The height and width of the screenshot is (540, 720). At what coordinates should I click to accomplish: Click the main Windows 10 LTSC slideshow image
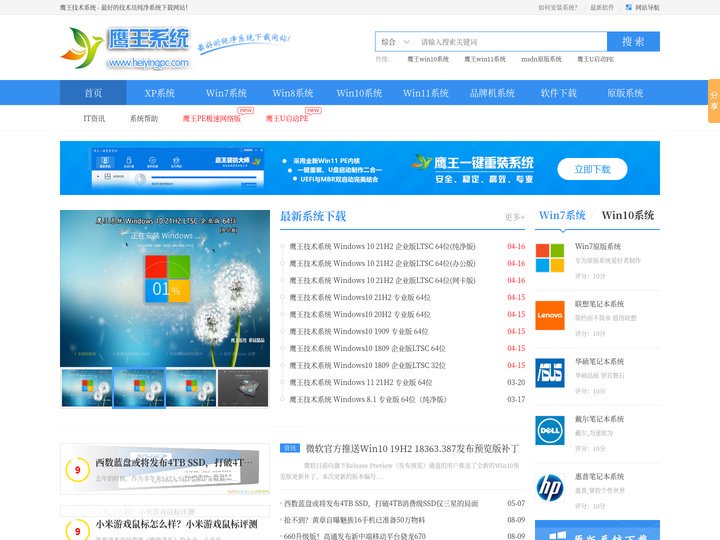click(x=165, y=288)
